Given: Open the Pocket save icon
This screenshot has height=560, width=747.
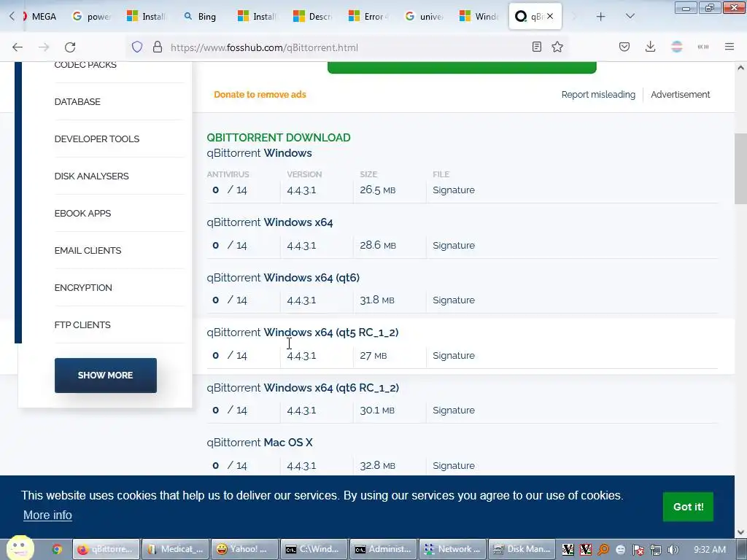Looking at the screenshot, I should click(624, 47).
